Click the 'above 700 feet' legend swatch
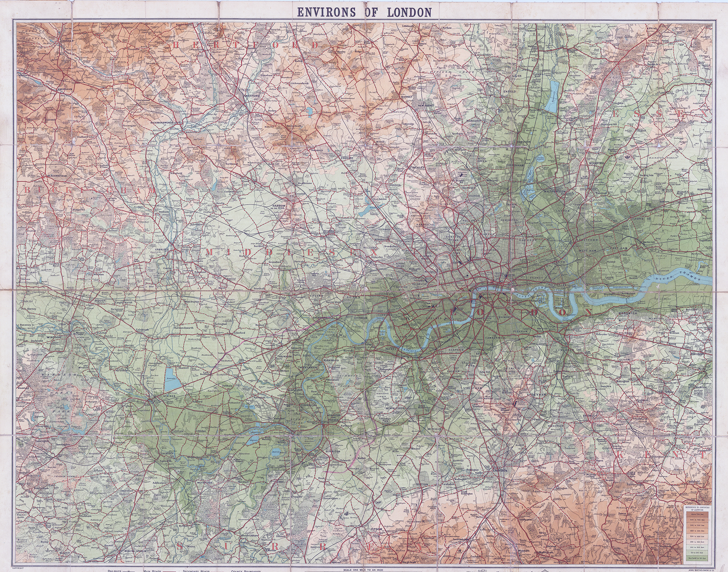 (696, 514)
